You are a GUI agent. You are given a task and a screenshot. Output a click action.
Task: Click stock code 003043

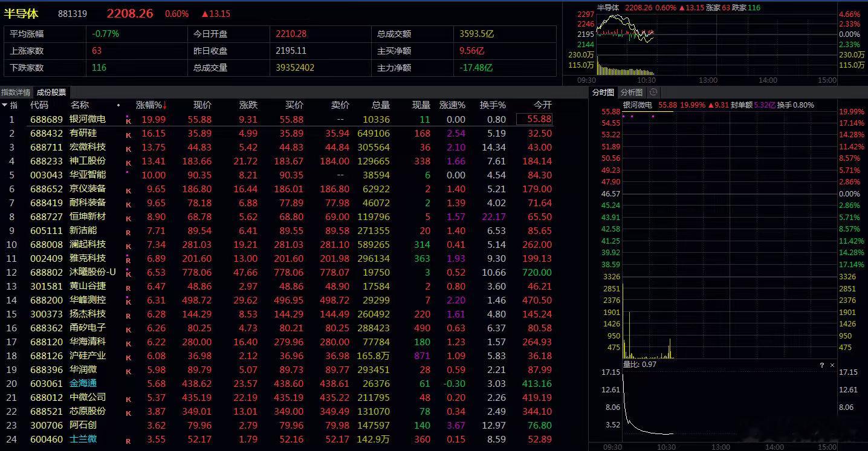pyautogui.click(x=47, y=175)
